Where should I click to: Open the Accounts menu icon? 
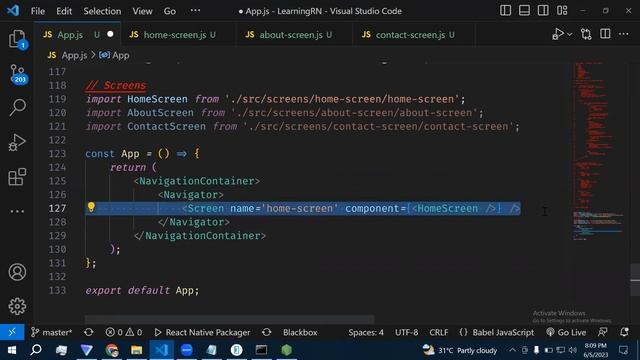click(17, 272)
